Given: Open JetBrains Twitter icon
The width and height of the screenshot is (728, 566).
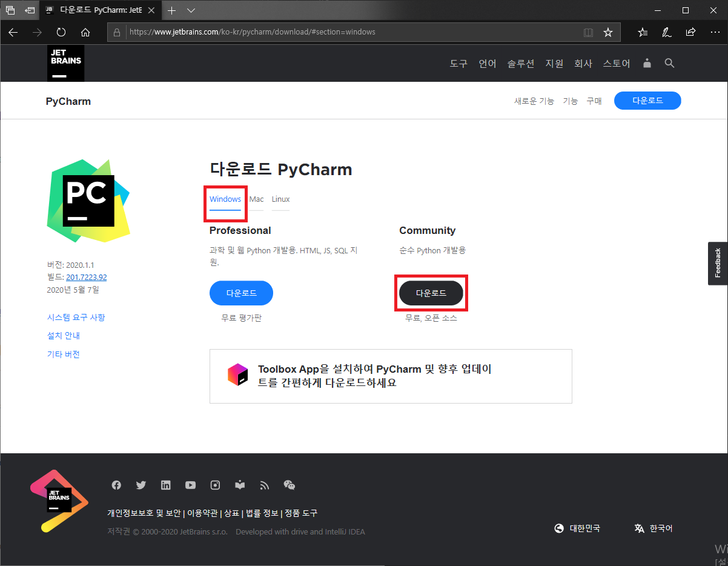Looking at the screenshot, I should point(141,485).
